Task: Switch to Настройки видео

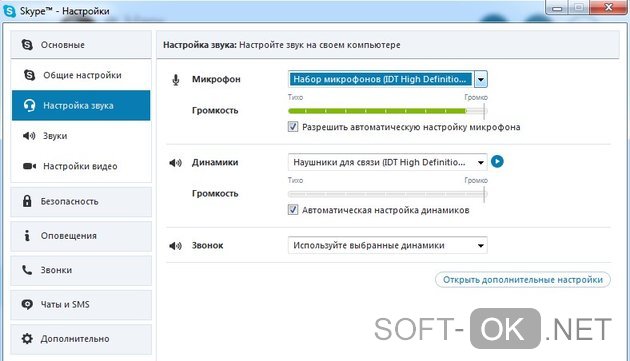Action: coord(81,166)
